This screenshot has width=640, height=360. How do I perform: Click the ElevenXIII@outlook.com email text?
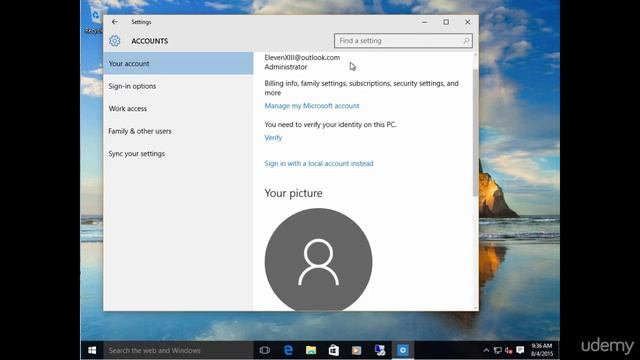pyautogui.click(x=302, y=58)
